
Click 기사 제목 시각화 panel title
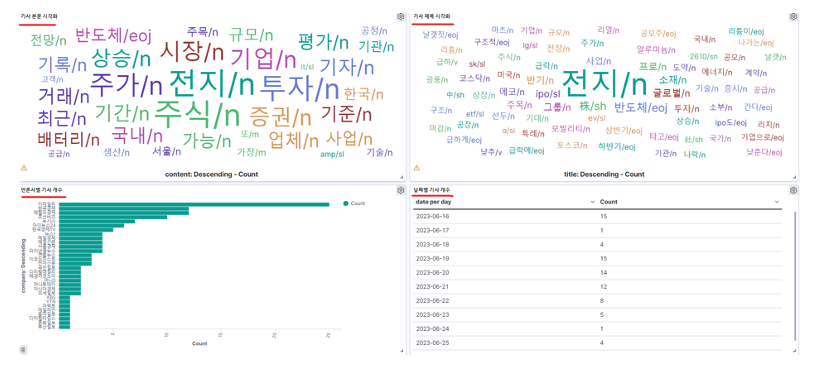point(432,17)
